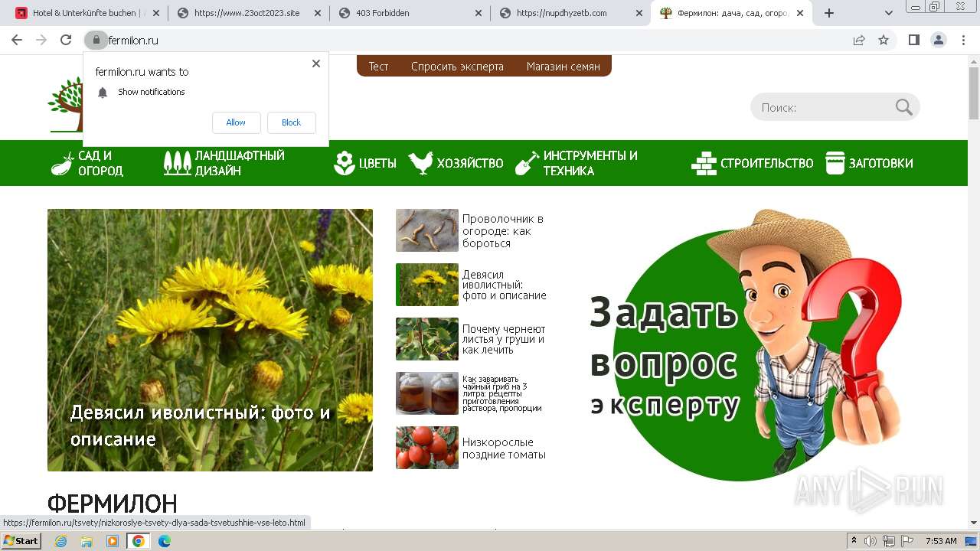
Task: Open Сад и огород category
Action: point(87,163)
